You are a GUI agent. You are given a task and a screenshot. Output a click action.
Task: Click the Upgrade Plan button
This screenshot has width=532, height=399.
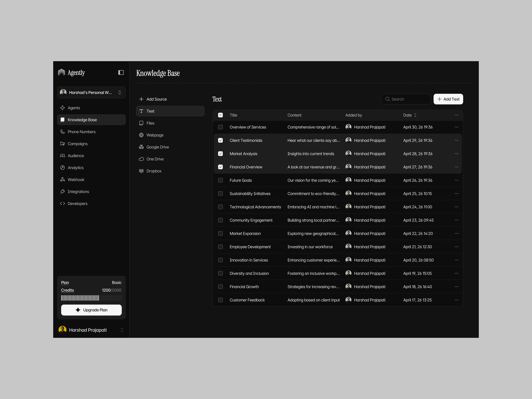point(91,310)
